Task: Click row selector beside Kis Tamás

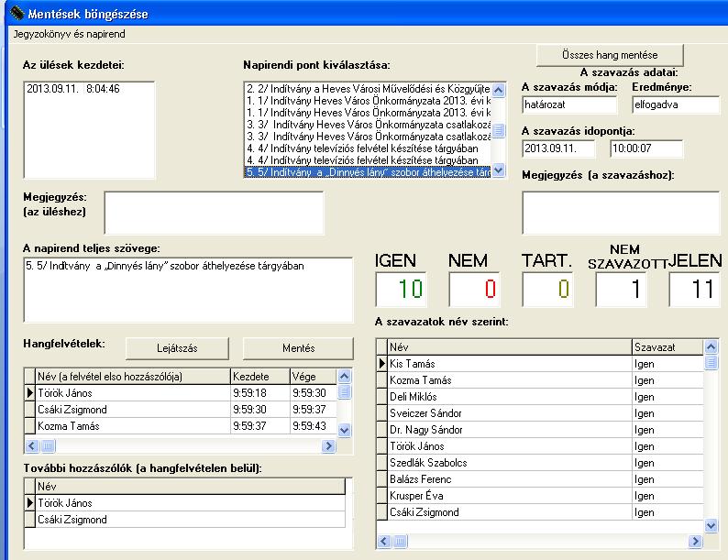Action: [x=381, y=364]
